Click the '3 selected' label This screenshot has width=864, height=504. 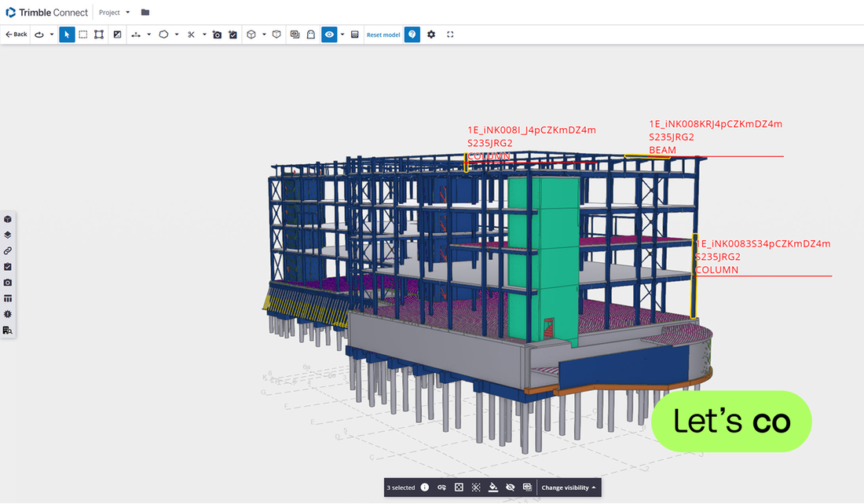click(401, 488)
